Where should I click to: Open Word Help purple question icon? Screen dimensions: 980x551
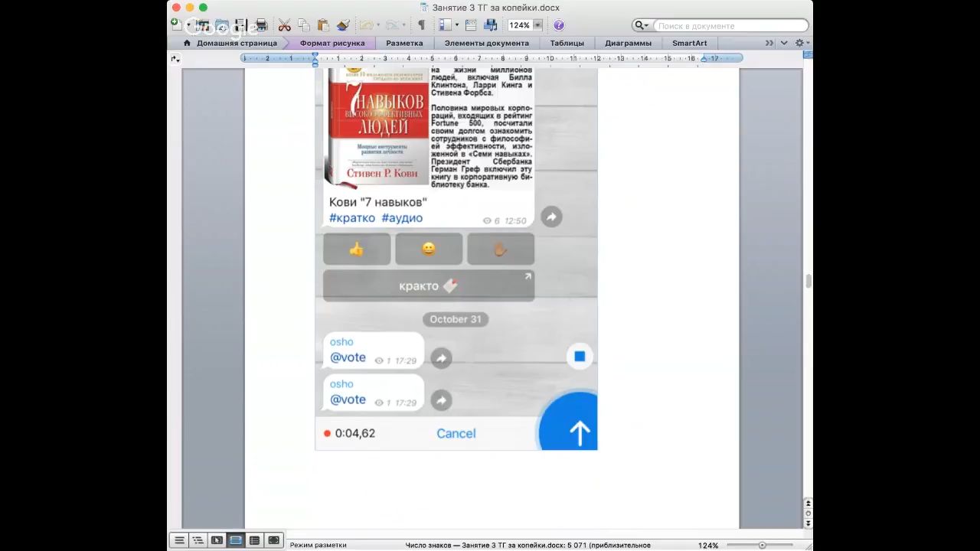pos(559,25)
